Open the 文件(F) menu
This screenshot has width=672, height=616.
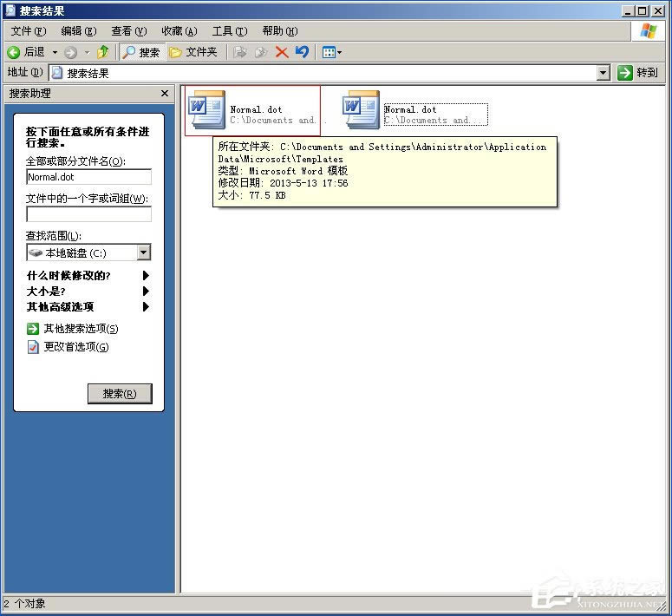click(29, 31)
